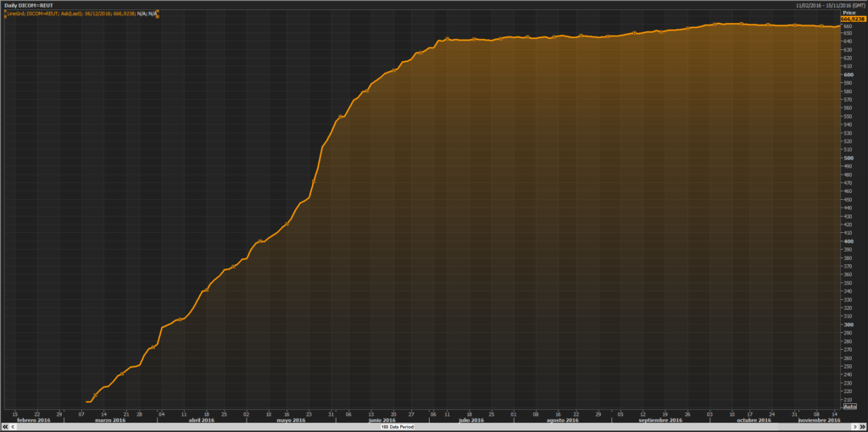Click the abril 2016 month label
Viewport: 868px width, 432px height.
point(202,420)
